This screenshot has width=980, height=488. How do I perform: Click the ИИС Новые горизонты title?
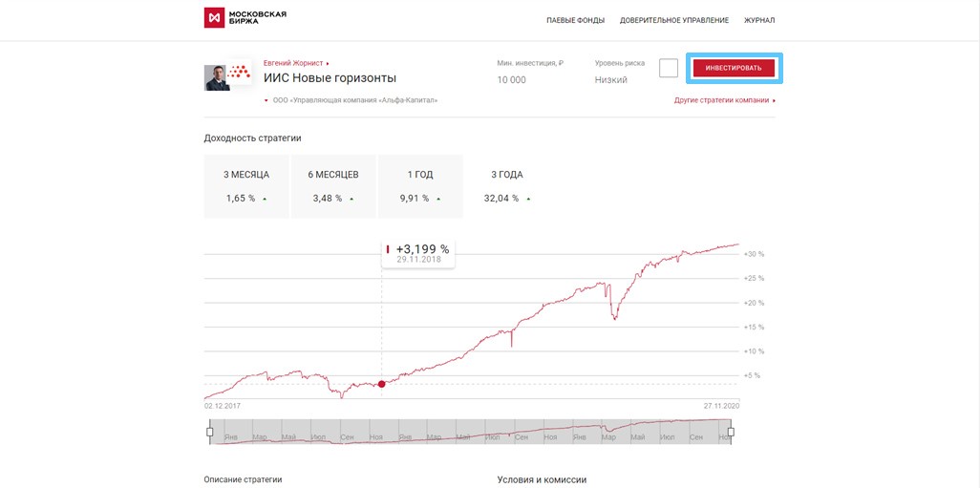click(330, 78)
